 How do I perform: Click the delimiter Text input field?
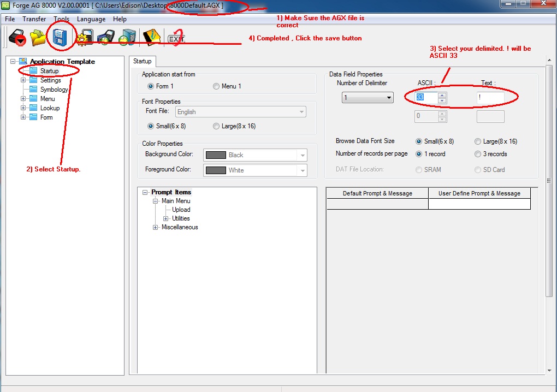(x=490, y=98)
